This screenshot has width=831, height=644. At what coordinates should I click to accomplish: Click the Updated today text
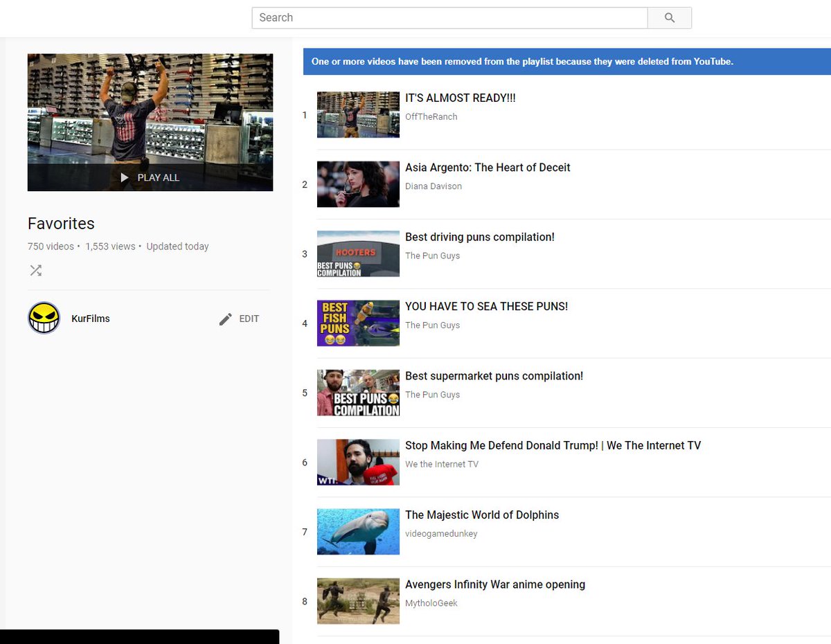click(x=177, y=247)
